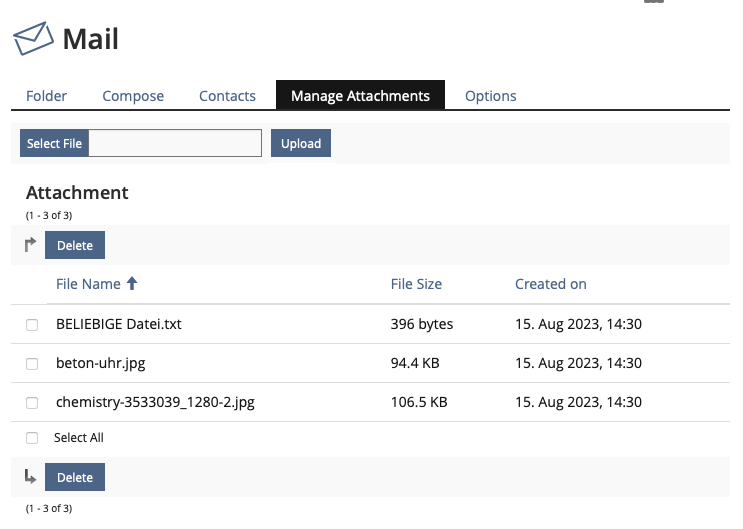Image resolution: width=743 pixels, height=529 pixels.
Task: Go to the Contacts tab
Action: click(227, 96)
